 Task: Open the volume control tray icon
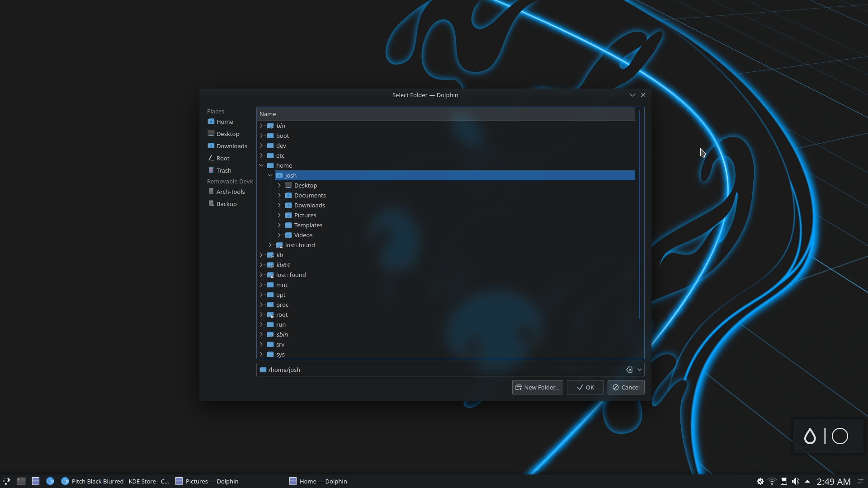click(796, 481)
